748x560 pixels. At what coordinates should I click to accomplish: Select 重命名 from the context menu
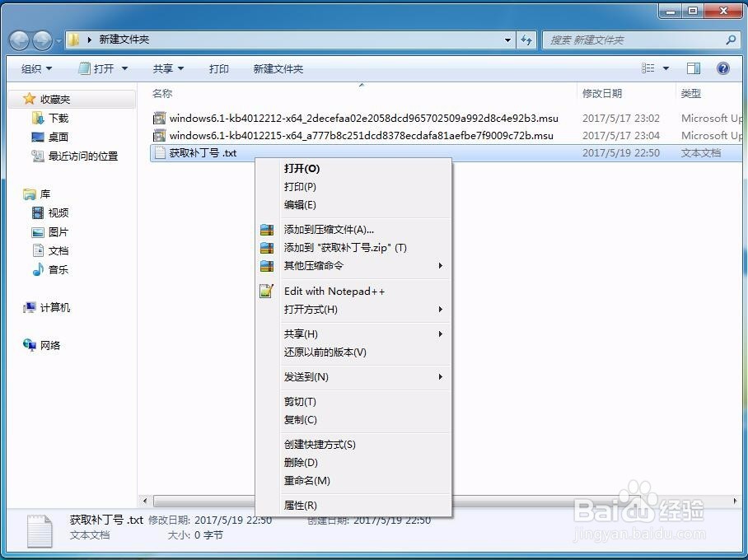coord(306,480)
